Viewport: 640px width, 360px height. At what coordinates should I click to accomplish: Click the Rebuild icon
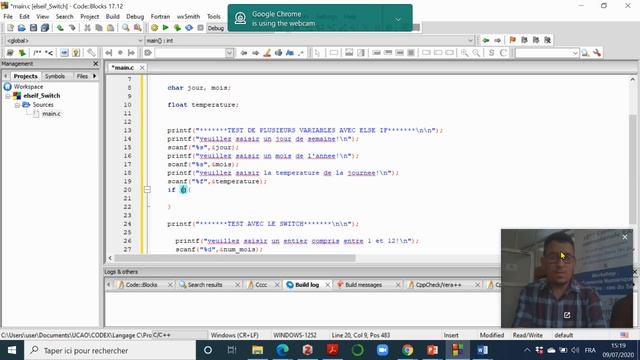[189, 28]
